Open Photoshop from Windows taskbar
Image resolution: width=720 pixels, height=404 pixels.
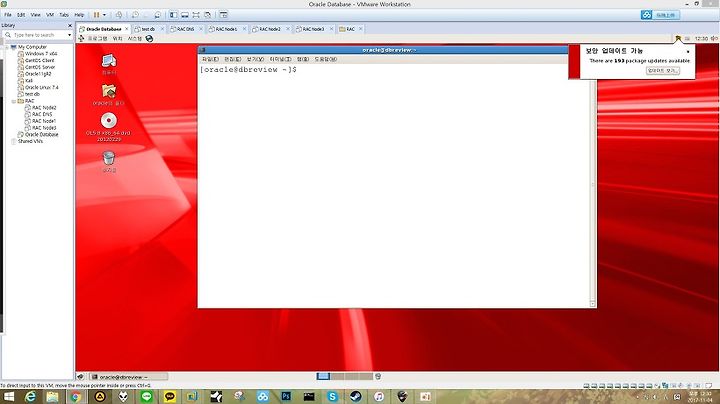point(286,396)
